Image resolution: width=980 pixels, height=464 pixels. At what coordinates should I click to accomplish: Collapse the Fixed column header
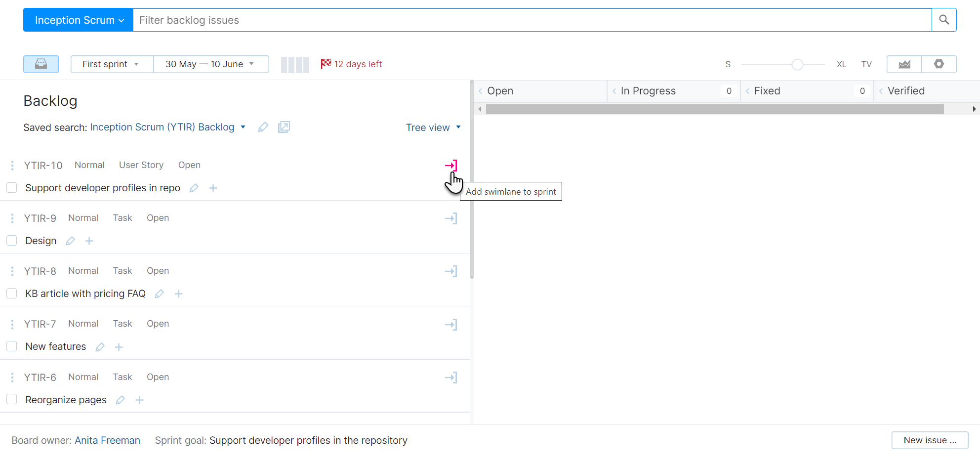click(747, 91)
